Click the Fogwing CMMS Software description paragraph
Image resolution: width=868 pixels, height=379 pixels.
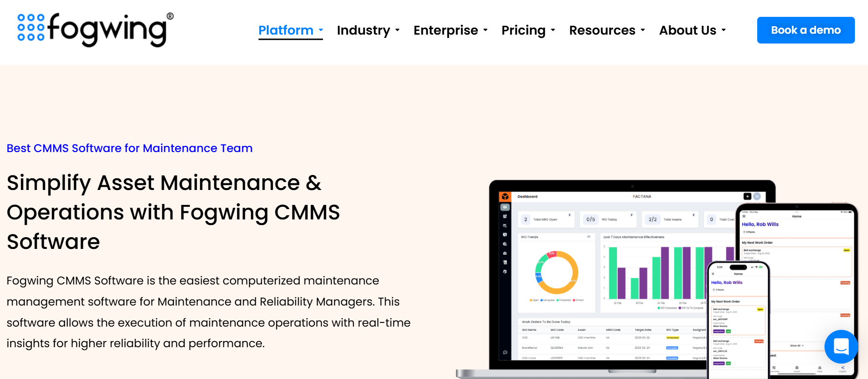pyautogui.click(x=208, y=312)
